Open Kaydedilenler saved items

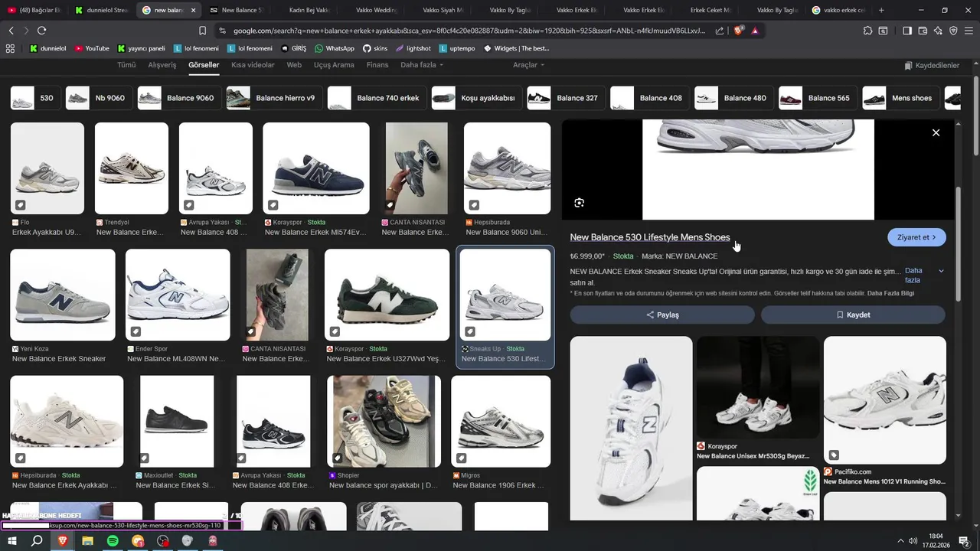(x=932, y=66)
